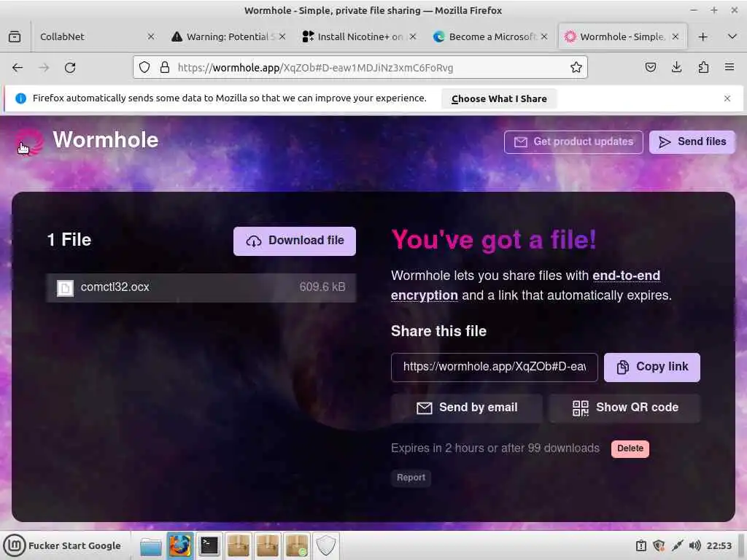Click the Choose What I Share button

pyautogui.click(x=499, y=98)
